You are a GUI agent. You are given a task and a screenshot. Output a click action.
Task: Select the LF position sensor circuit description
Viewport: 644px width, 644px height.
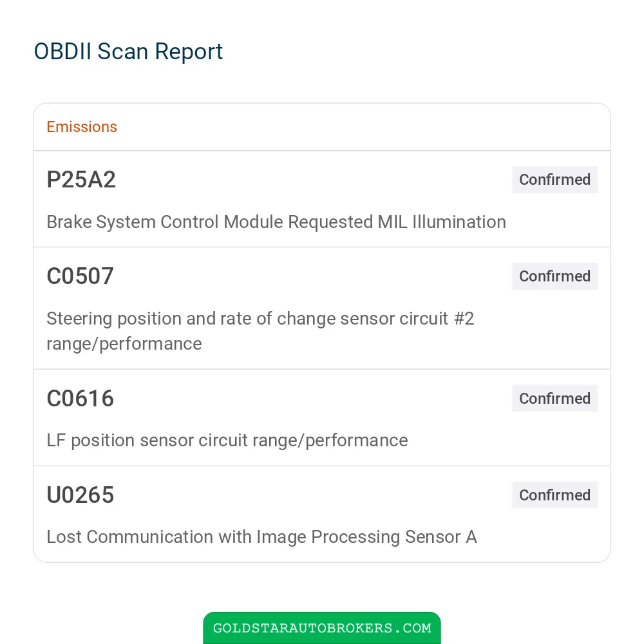(x=227, y=440)
